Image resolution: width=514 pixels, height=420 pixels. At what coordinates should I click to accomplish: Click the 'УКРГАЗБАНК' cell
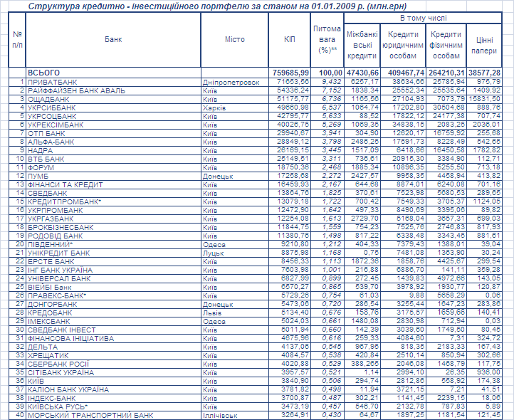(113, 219)
